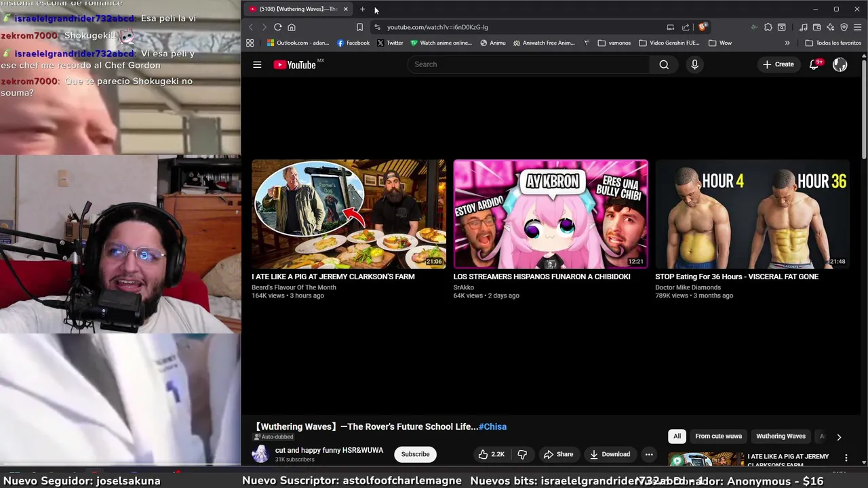Viewport: 868px width, 488px height.
Task: Open the Twitter bookmark
Action: coord(390,43)
